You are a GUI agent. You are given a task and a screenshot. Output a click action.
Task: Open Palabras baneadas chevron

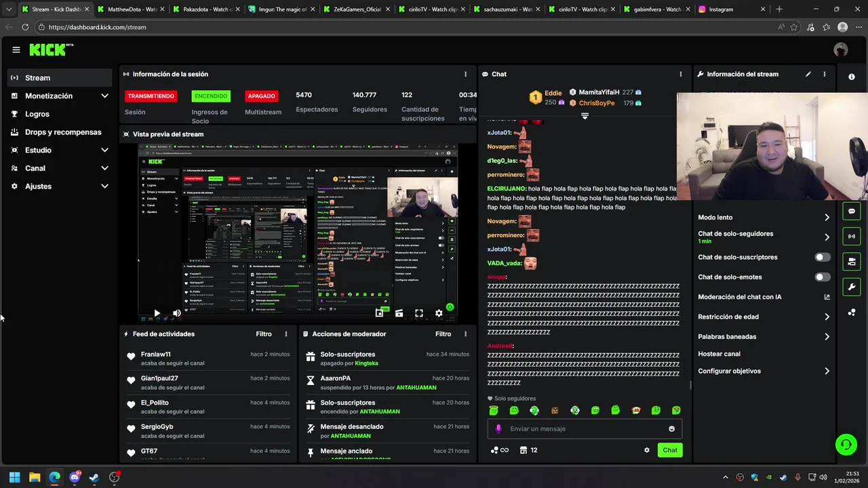coord(827,337)
